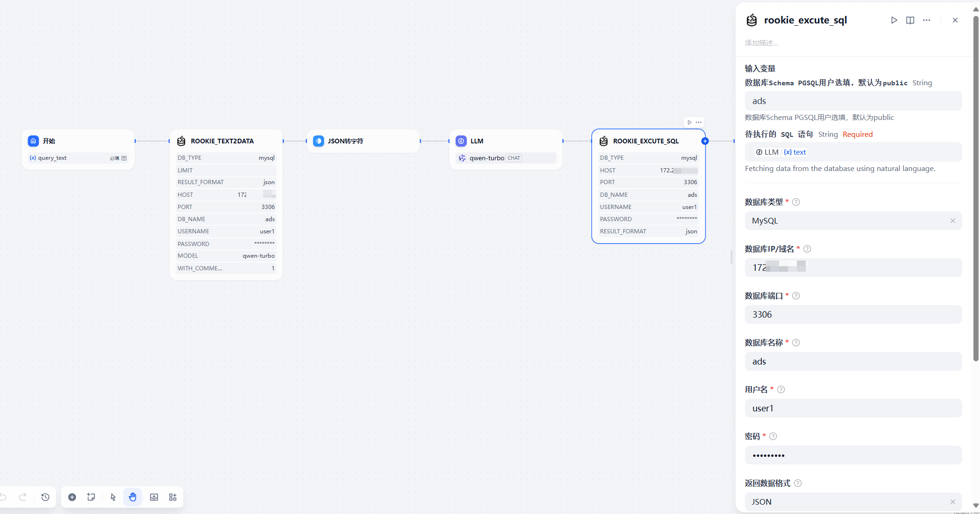Click the organize blocks icon at toolbar end
980x514 pixels.
click(x=172, y=497)
